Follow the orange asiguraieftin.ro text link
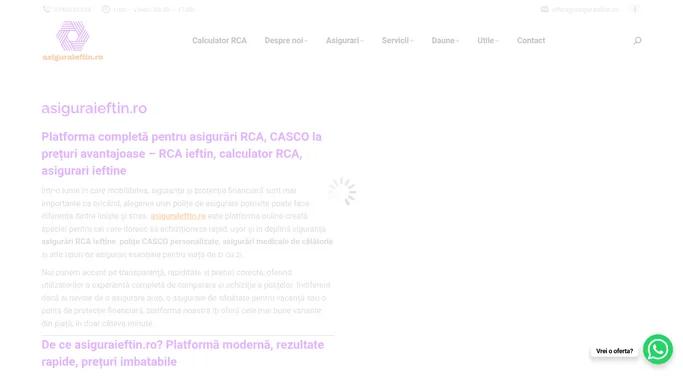The height and width of the screenshot is (384, 683). pos(178,216)
